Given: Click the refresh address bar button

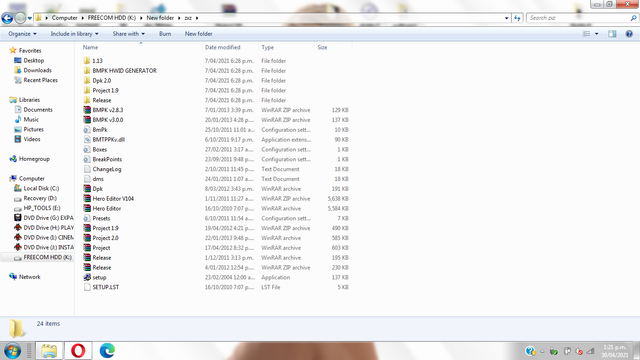Looking at the screenshot, I should (517, 18).
